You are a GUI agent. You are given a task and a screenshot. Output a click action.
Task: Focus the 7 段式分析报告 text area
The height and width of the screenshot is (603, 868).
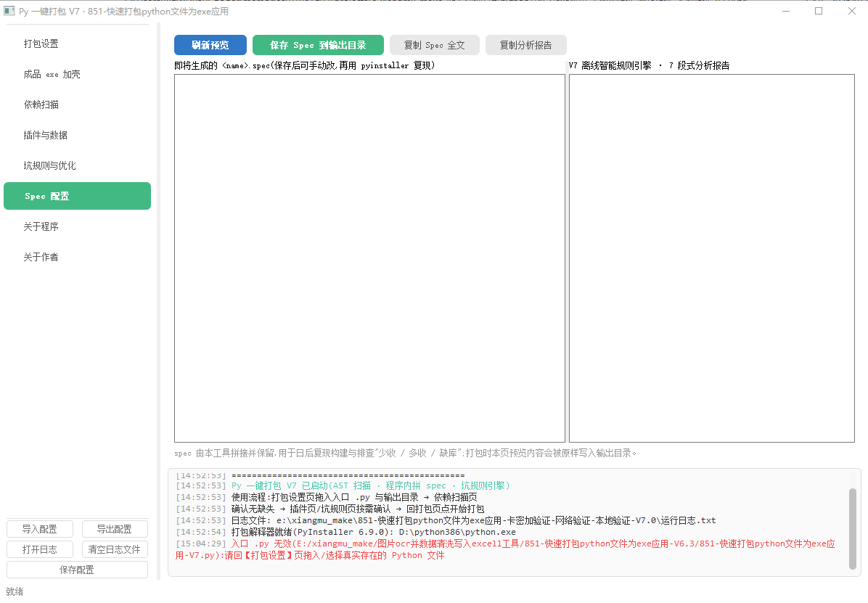pos(712,258)
